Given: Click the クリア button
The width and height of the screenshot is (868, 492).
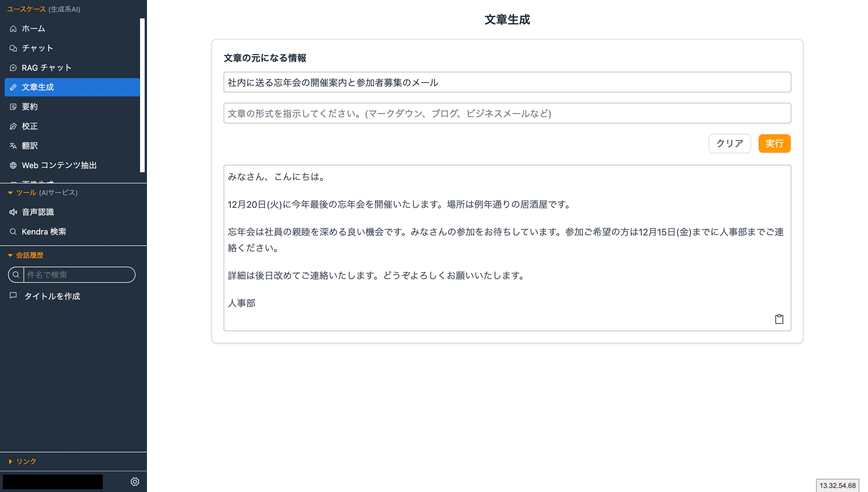Looking at the screenshot, I should pyautogui.click(x=729, y=144).
